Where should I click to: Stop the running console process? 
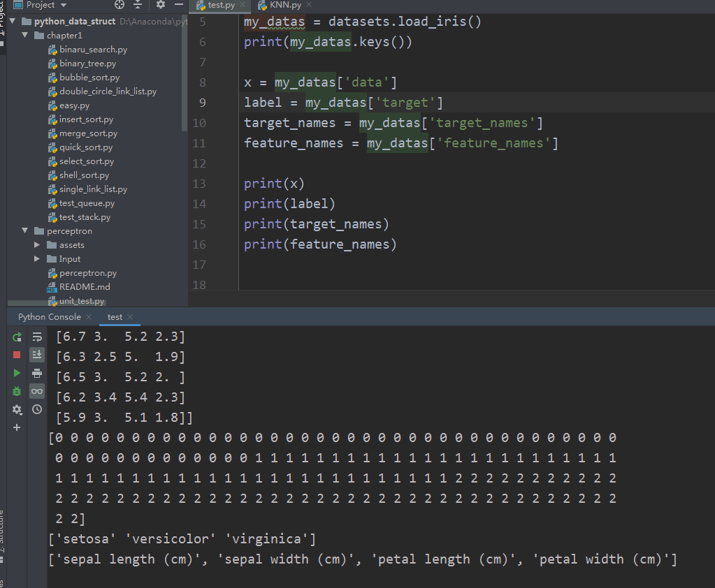tap(17, 355)
